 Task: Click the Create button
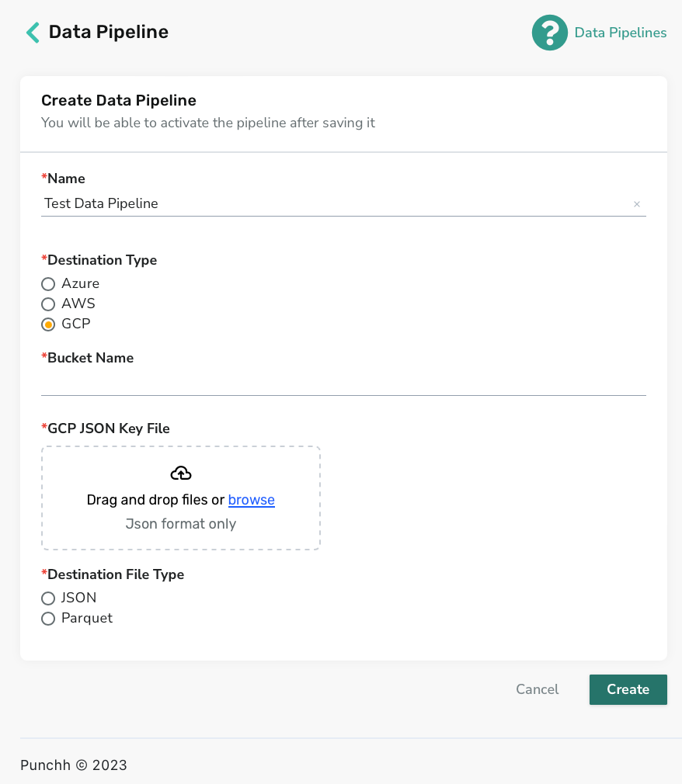click(x=628, y=689)
